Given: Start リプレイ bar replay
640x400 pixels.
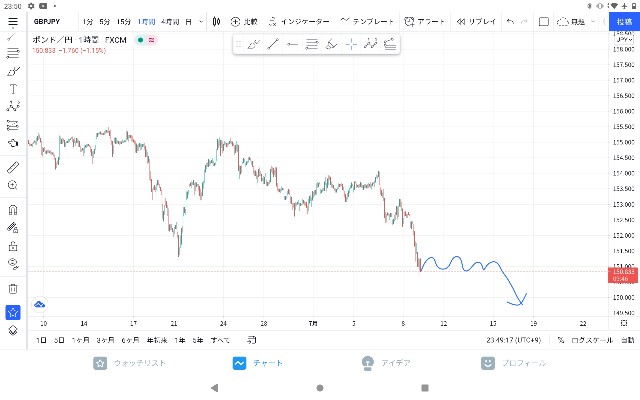Looking at the screenshot, I should pos(476,22).
